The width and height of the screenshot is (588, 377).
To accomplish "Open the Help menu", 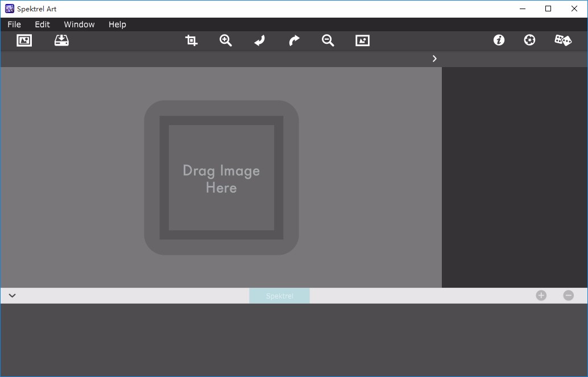I will click(x=117, y=24).
